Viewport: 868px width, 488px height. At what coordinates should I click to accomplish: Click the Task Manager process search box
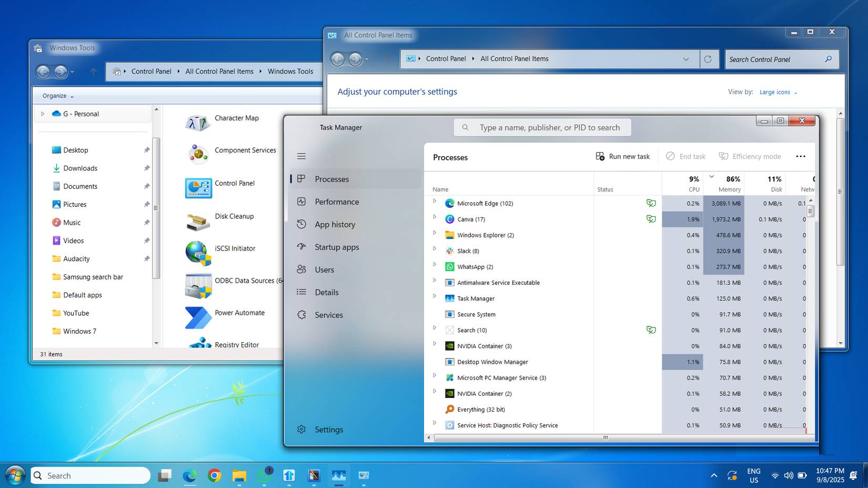542,127
